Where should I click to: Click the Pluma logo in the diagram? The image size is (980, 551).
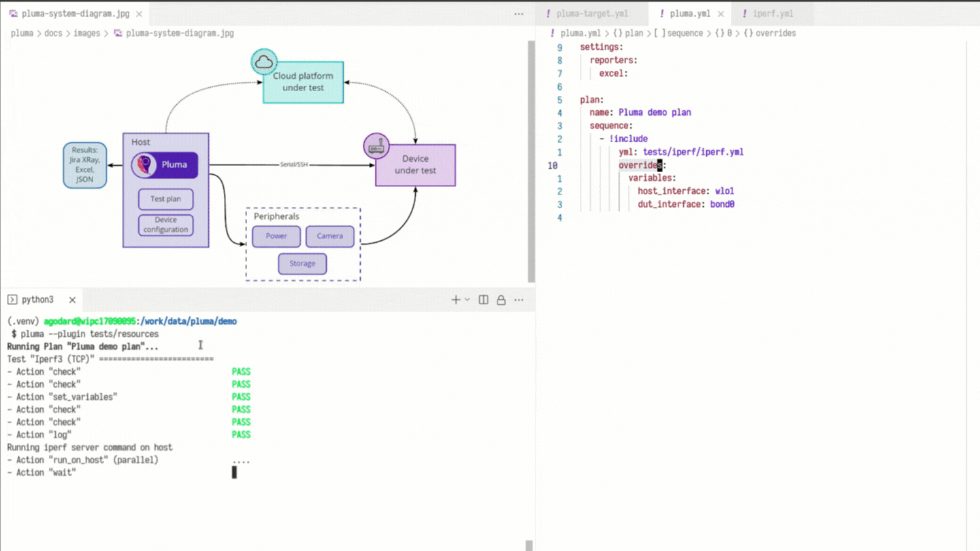click(x=144, y=165)
